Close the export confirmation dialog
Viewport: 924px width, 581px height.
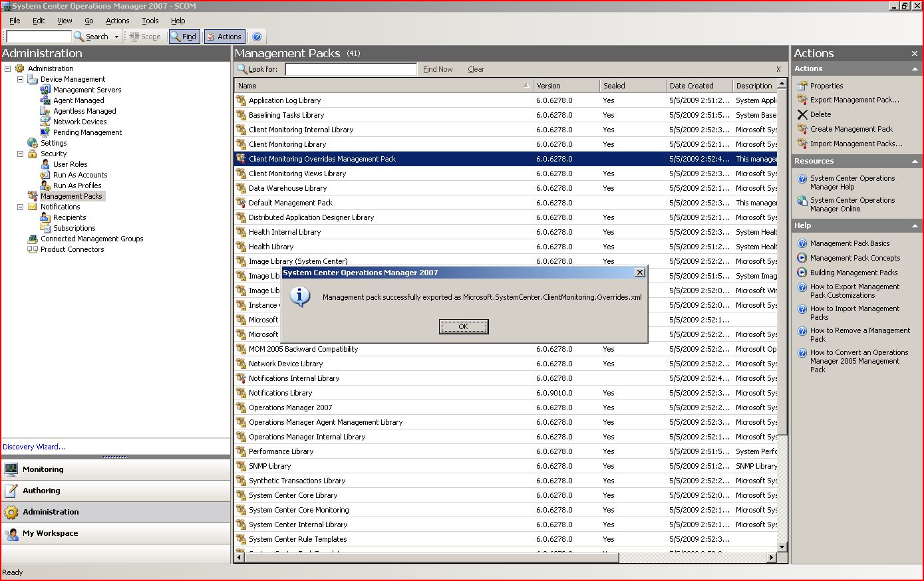(x=640, y=273)
